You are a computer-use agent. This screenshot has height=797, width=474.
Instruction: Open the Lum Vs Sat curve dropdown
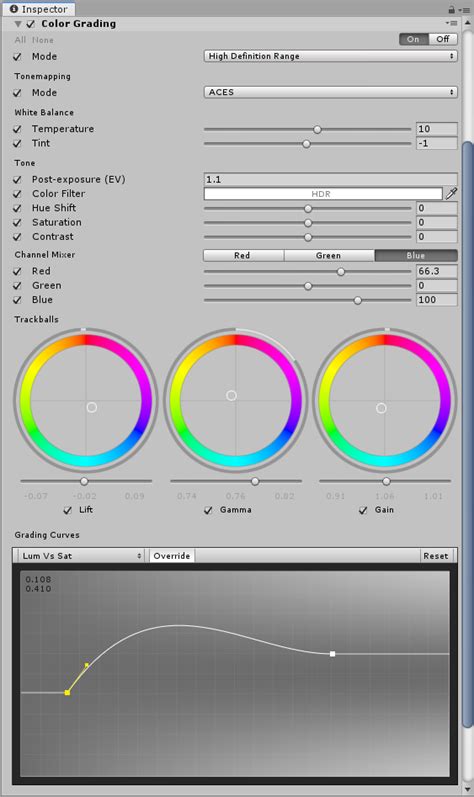81,556
